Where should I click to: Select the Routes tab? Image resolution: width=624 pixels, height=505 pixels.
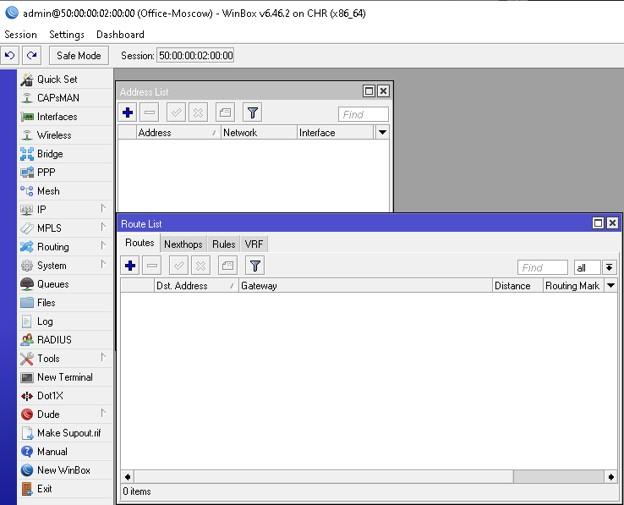(140, 243)
